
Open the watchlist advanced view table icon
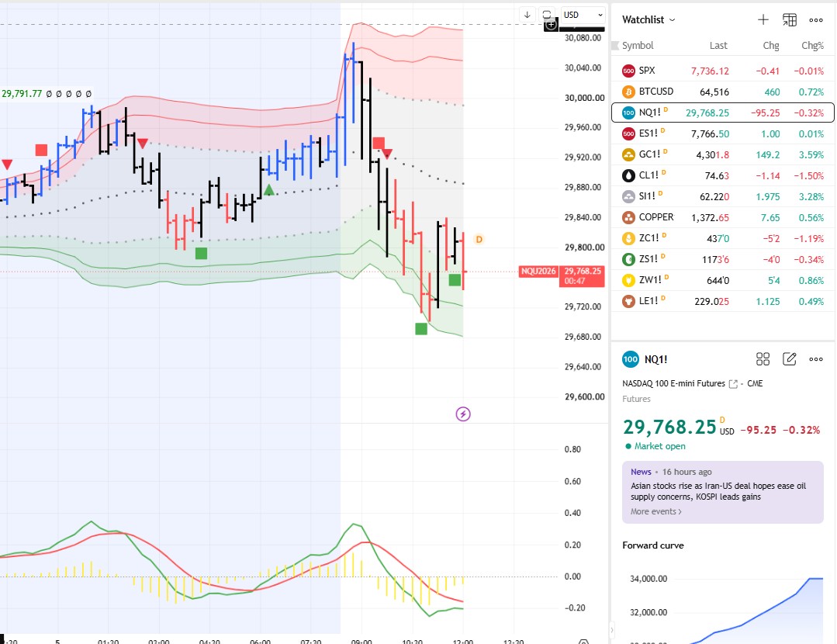(x=790, y=19)
